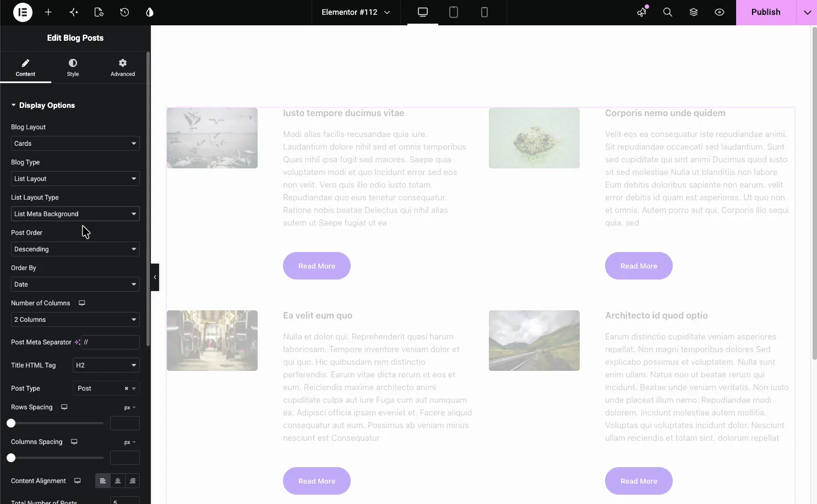Switch to the Content tab
817x504 pixels.
25,68
